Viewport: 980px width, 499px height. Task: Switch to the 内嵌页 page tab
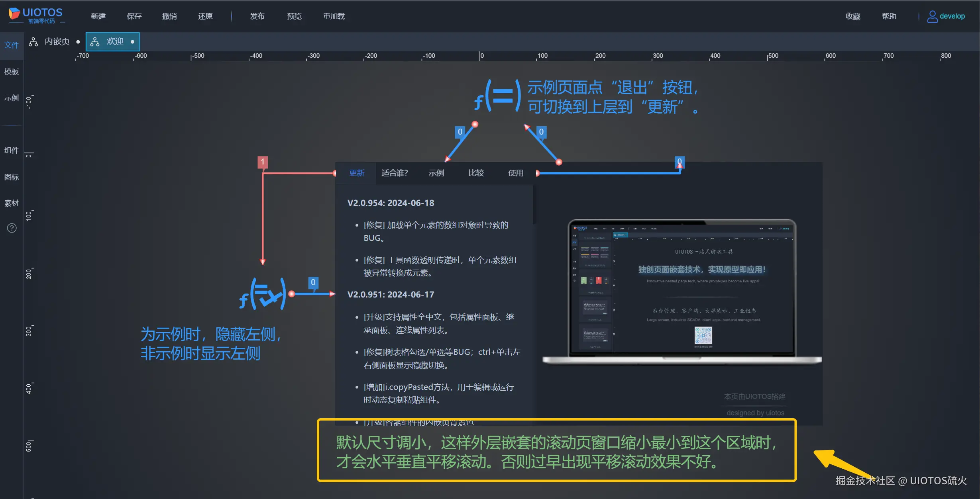tap(57, 41)
